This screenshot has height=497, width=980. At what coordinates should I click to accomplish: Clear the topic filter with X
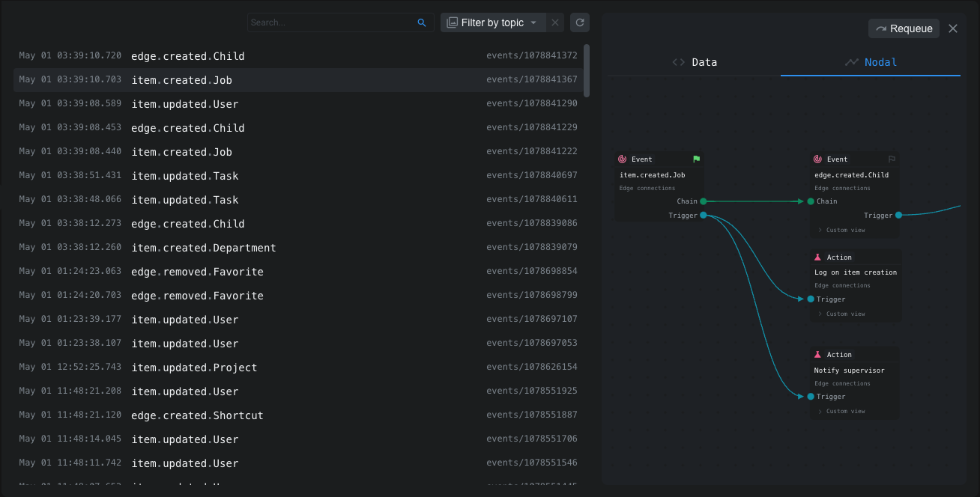pyautogui.click(x=555, y=22)
